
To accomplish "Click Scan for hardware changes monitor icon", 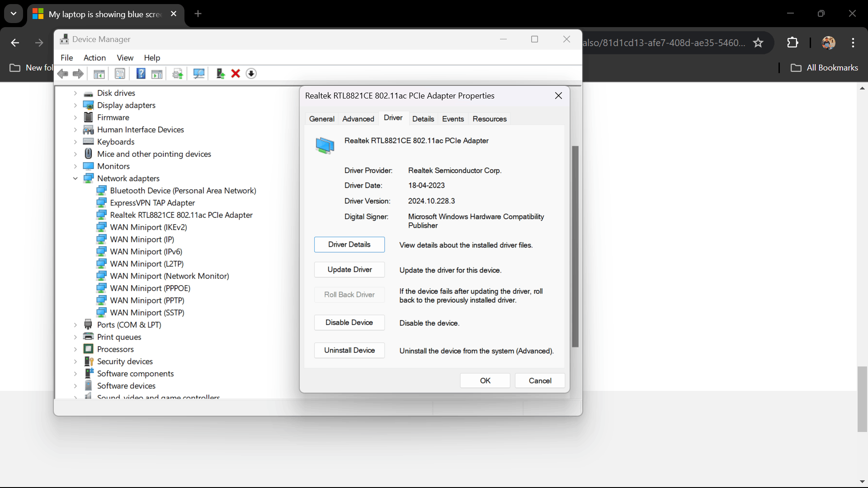I will point(199,74).
